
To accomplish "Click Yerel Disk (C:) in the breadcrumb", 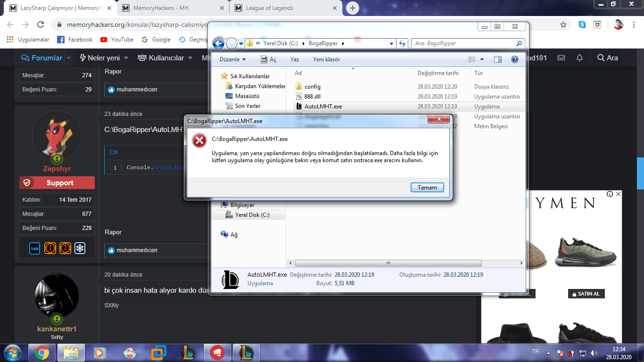I will (x=280, y=43).
